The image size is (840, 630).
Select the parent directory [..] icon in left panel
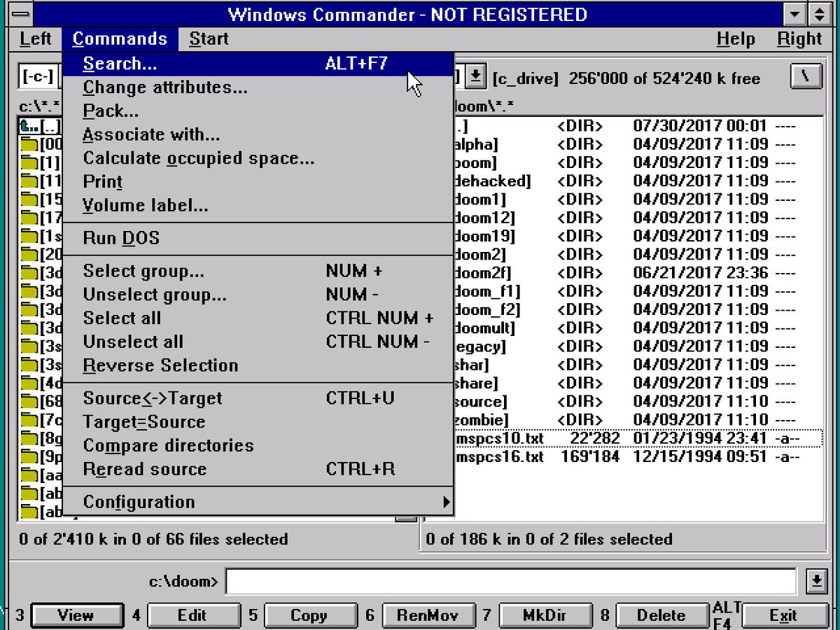pyautogui.click(x=29, y=127)
